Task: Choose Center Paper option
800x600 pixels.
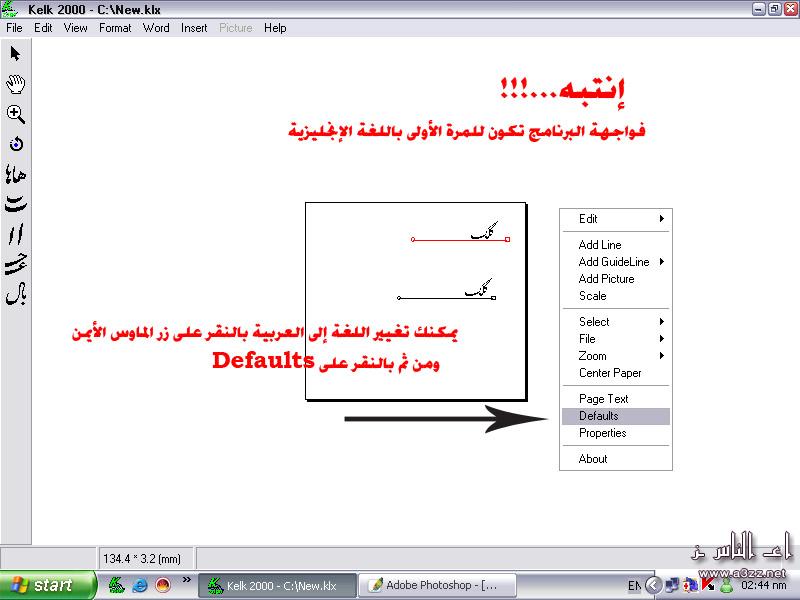Action: tap(616, 373)
